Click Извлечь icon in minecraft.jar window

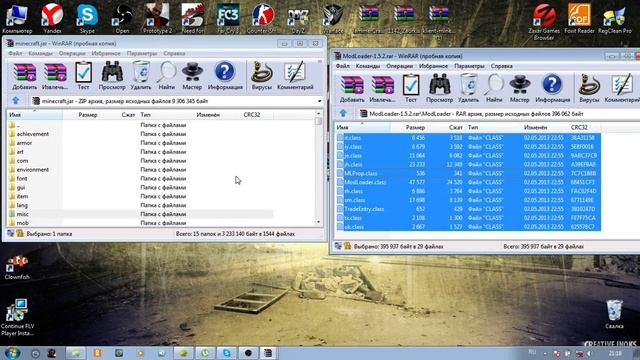[55, 76]
